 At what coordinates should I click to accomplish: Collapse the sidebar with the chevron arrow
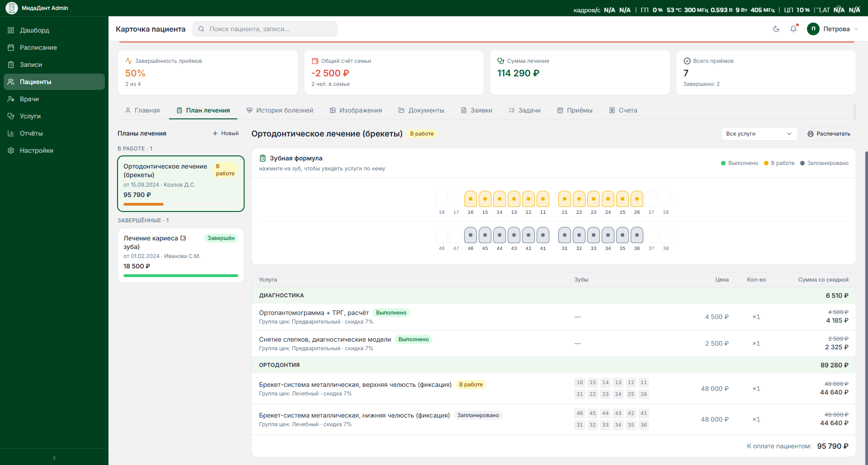coord(54,458)
